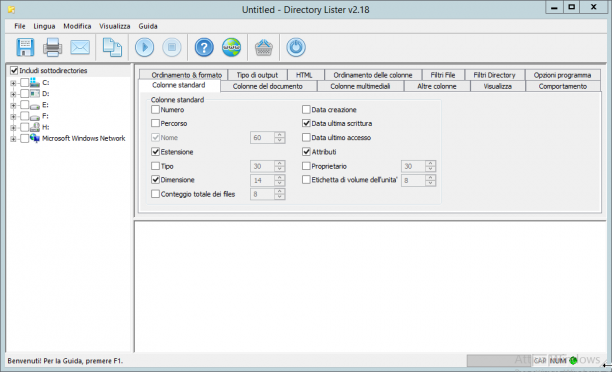The width and height of the screenshot is (612, 372).
Task: Open the Visualizza menu
Action: [114, 26]
